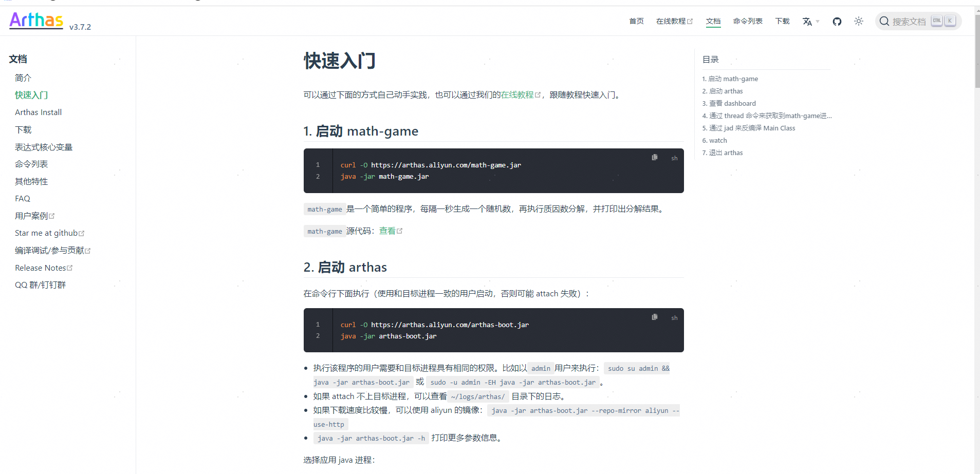Follow the 在线教程 link in intro text
This screenshot has width=980, height=474.
tap(521, 95)
